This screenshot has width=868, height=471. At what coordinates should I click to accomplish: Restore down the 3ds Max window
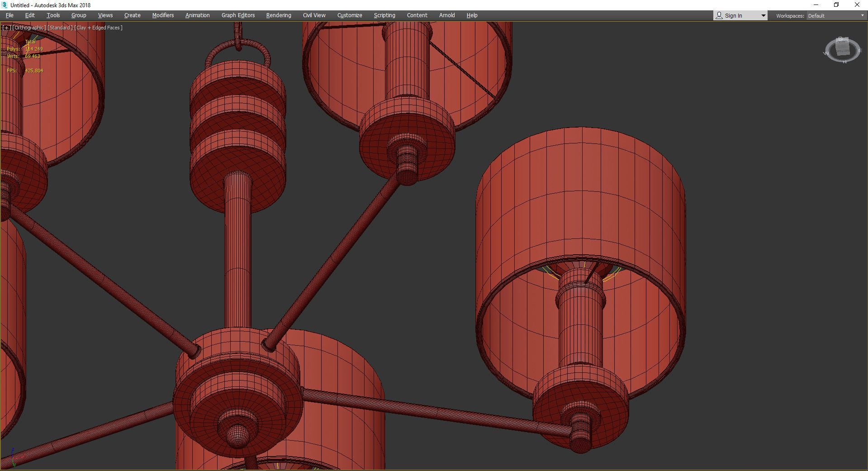pos(836,5)
